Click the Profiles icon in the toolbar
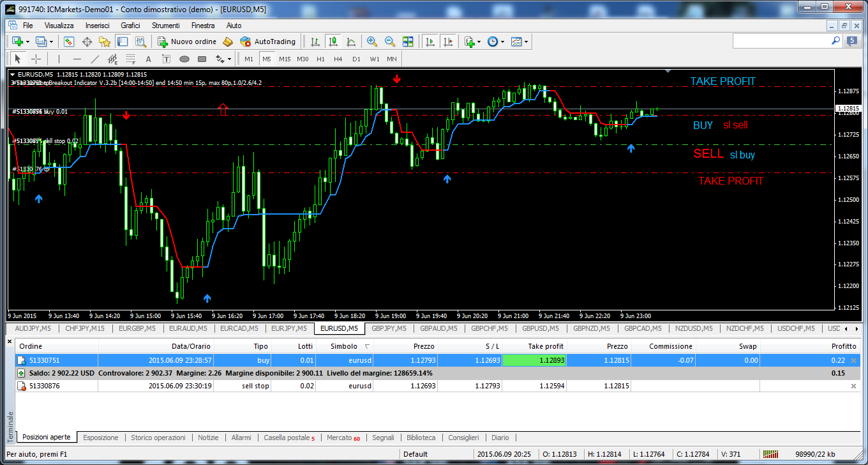 coord(41,42)
